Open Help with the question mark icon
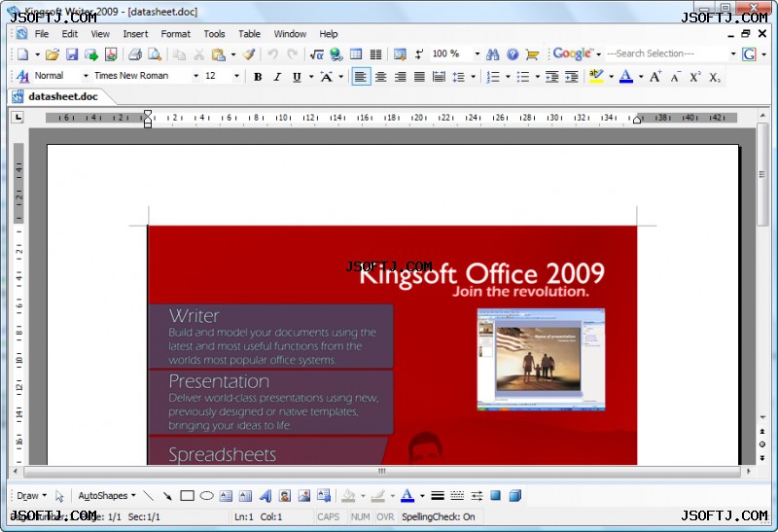 (x=513, y=54)
